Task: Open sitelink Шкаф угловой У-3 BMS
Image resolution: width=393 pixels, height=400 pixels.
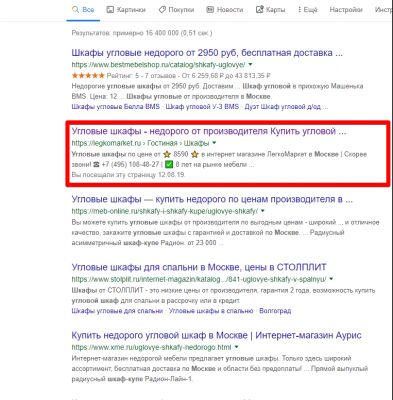Action: point(202,107)
